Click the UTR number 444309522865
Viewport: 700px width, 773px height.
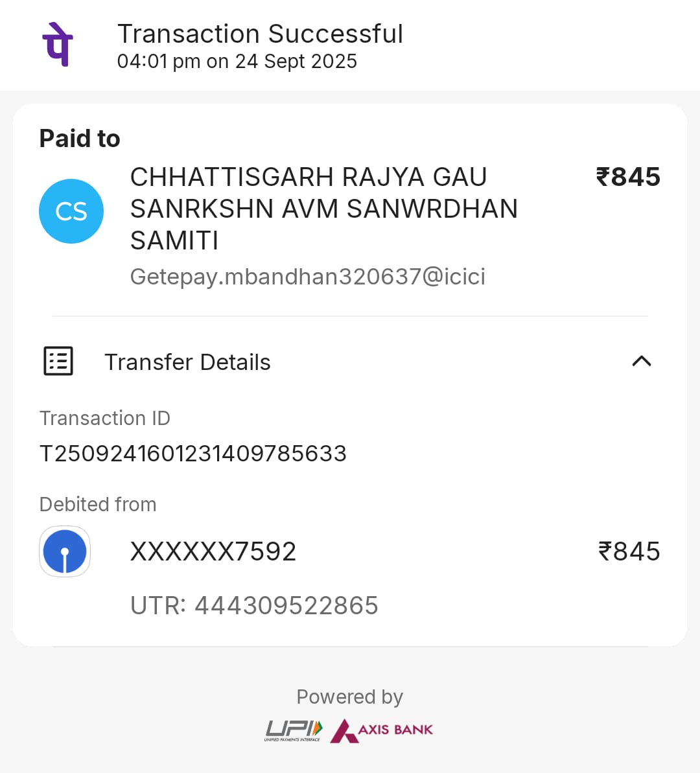click(254, 605)
